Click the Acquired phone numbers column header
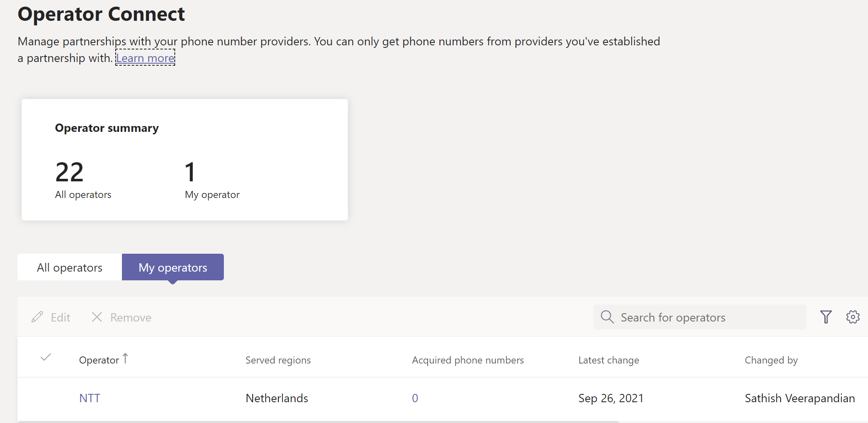 coord(468,360)
